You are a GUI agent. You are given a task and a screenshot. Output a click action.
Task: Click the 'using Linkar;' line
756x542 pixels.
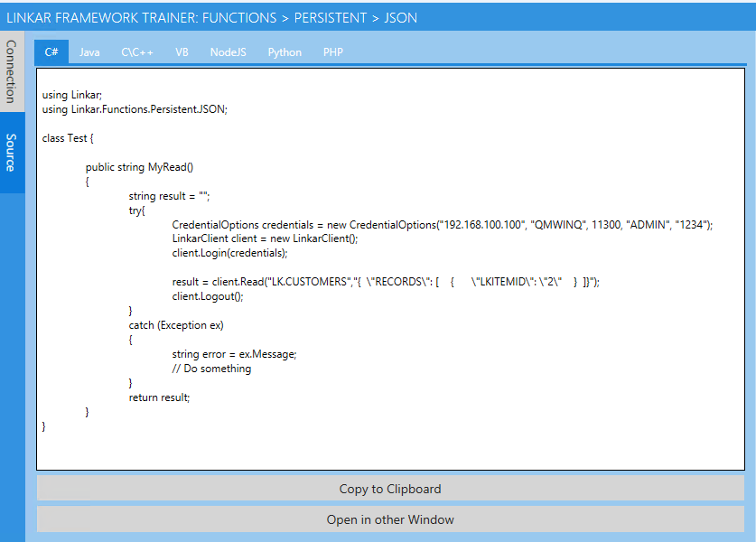click(72, 95)
